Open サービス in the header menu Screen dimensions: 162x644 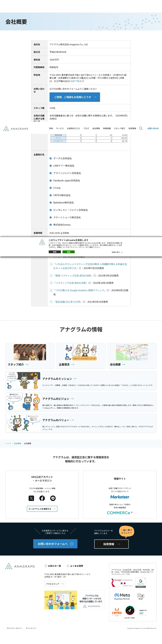(x=60, y=128)
